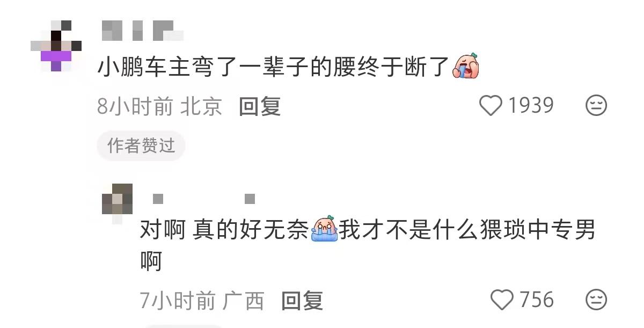644x328 pixels.
Task: Tap the trailing 啊 on reply's second line
Action: click(x=151, y=262)
